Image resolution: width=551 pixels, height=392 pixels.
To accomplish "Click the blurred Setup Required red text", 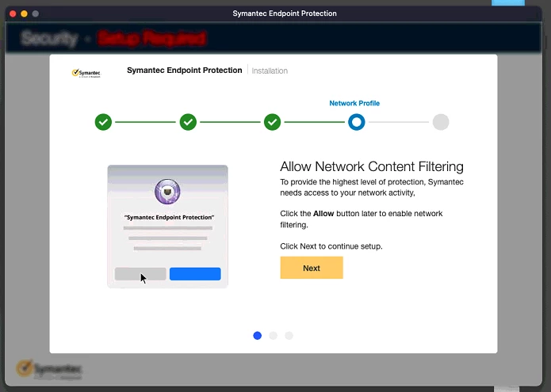I will [151, 38].
